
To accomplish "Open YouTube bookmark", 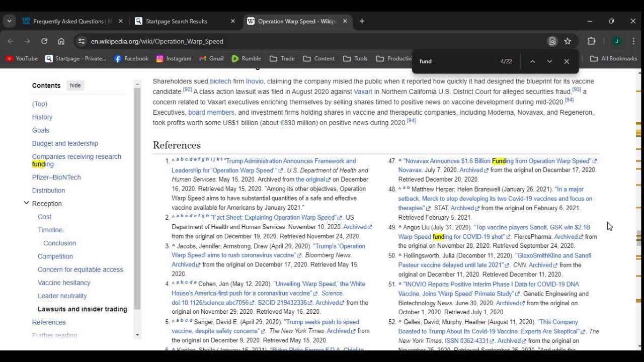I will pos(22,58).
